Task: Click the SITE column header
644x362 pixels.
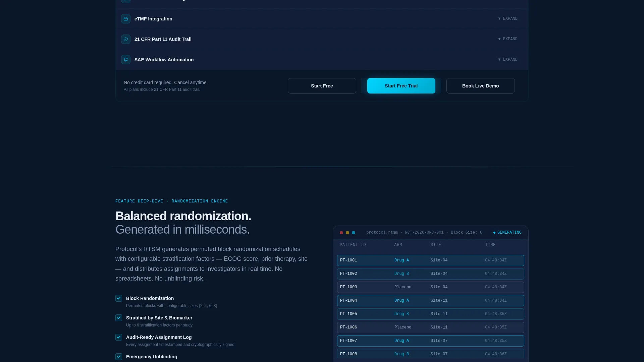Action: [436, 245]
